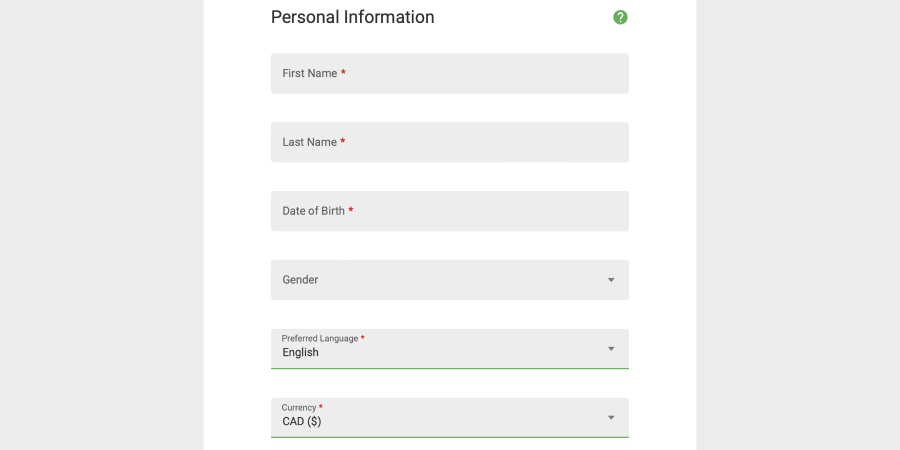The image size is (900, 450).
Task: Click the Gender placeholder text
Action: tap(300, 280)
